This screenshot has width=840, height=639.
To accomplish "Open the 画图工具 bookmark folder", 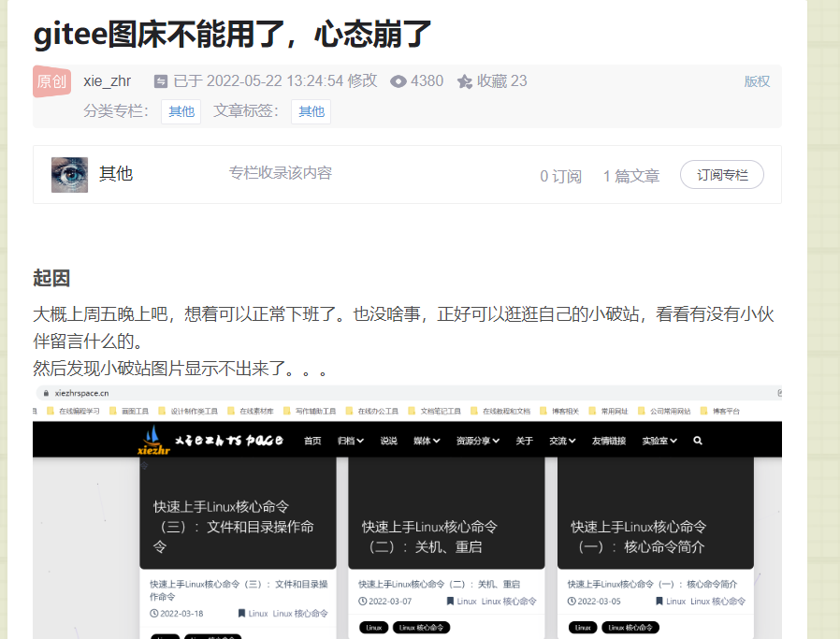I will click(129, 412).
